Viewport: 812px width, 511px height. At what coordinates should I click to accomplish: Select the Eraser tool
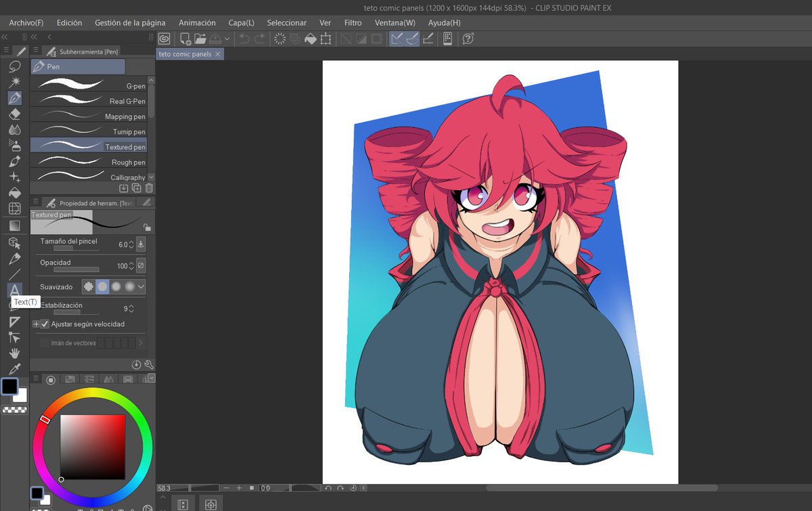click(15, 114)
